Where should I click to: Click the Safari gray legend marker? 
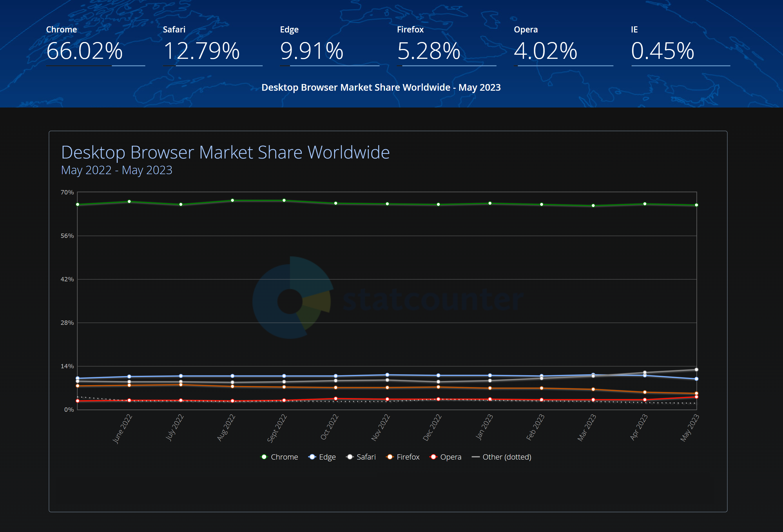(x=350, y=457)
